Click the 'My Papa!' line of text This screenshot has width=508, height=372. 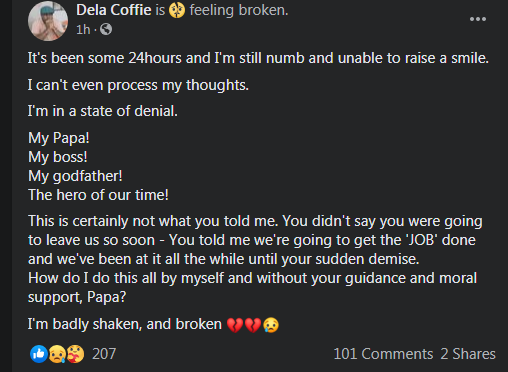(x=59, y=138)
